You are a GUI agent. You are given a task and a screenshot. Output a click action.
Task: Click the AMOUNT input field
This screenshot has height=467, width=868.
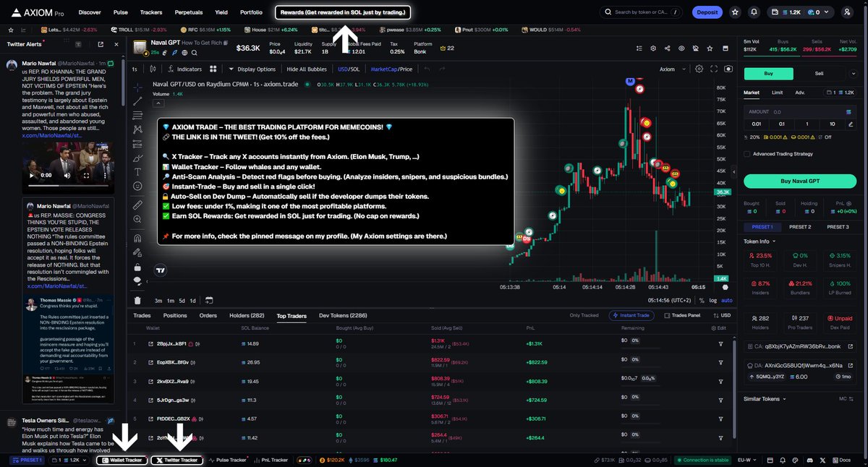tap(801, 112)
